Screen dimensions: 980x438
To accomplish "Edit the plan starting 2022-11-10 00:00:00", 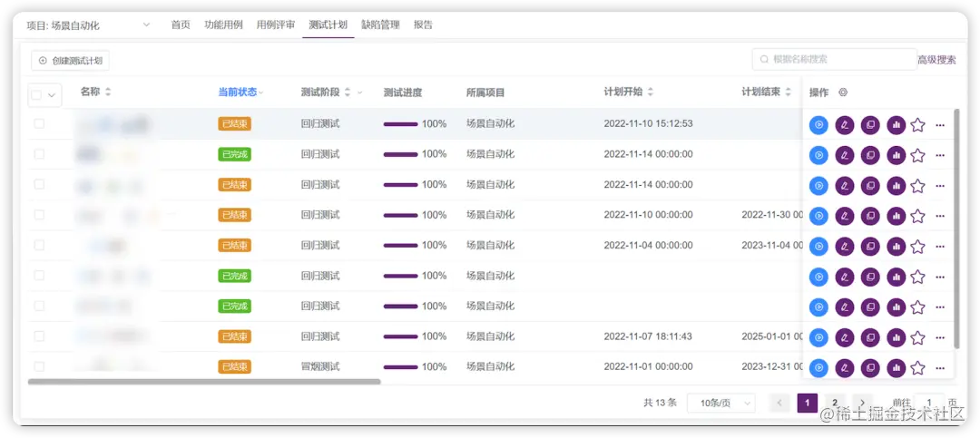I will pos(845,216).
